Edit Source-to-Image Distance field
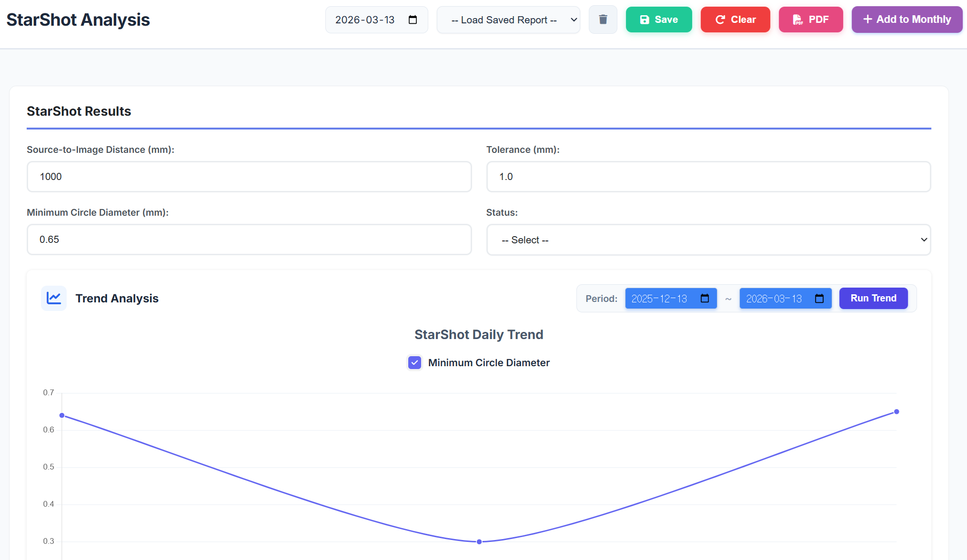Viewport: 967px width, 560px height. pos(249,177)
